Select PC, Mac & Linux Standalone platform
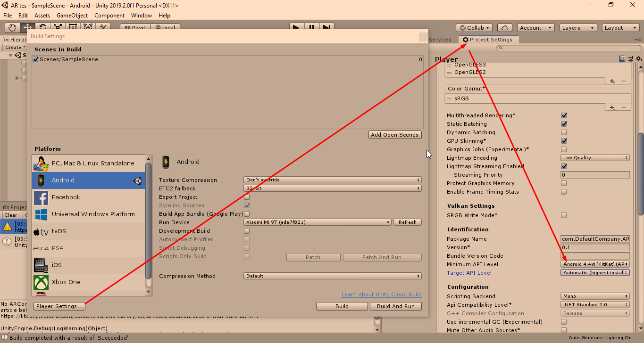The image size is (644, 343). click(88, 163)
